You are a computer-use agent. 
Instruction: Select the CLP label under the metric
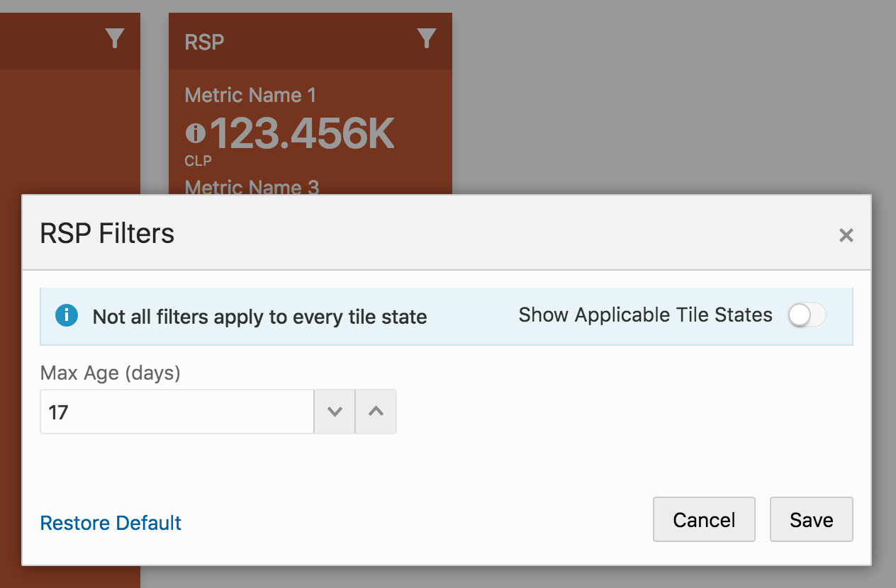pos(197,161)
